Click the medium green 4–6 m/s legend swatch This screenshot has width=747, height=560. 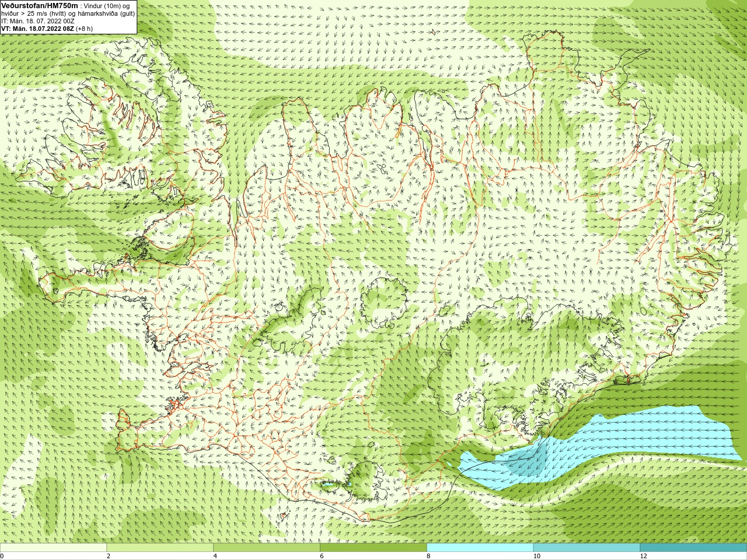(267, 548)
